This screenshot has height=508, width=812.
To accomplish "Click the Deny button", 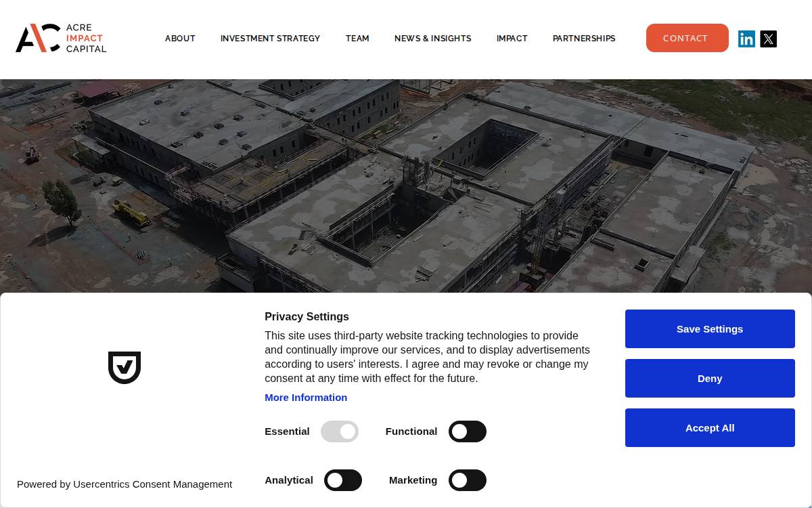I will point(710,378).
